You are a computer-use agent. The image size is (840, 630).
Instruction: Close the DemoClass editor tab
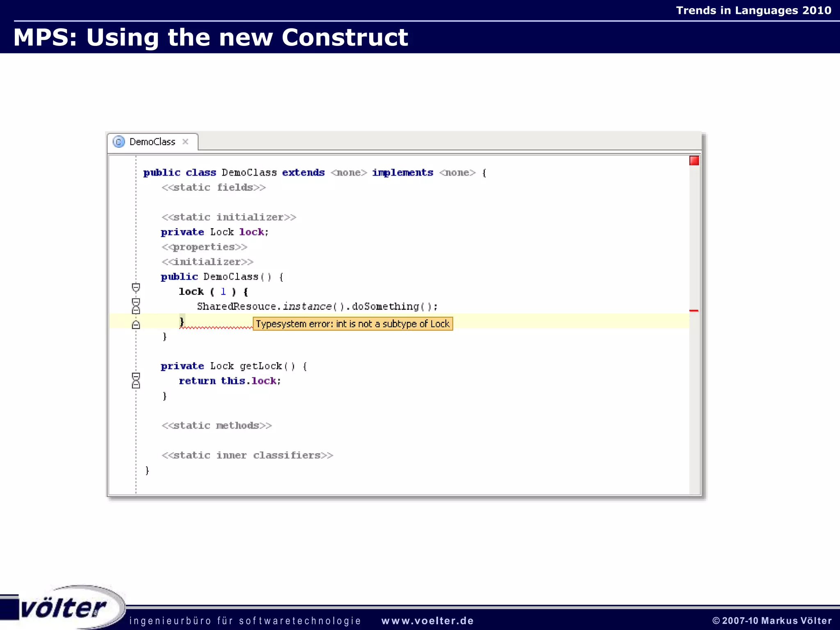click(x=185, y=142)
